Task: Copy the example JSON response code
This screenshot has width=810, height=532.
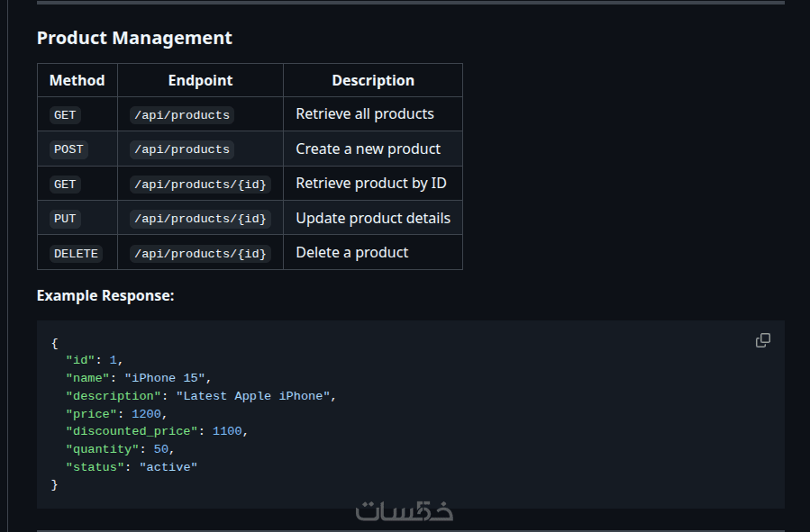Action: tap(762, 340)
